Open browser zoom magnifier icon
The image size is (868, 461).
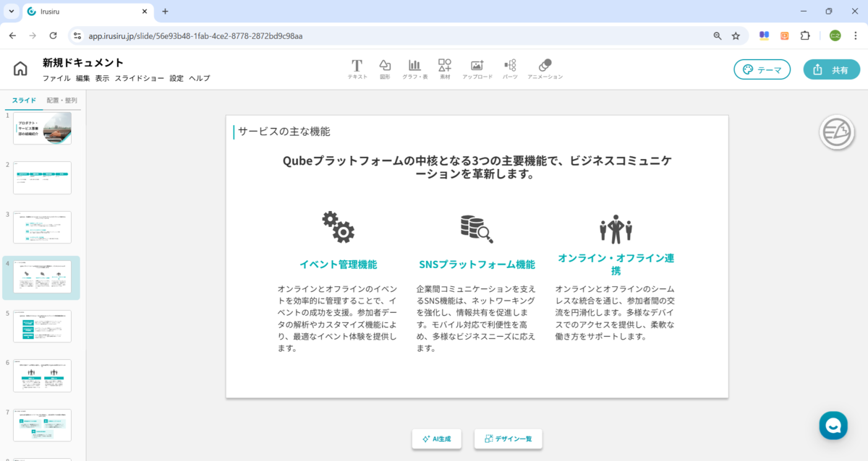pos(718,35)
